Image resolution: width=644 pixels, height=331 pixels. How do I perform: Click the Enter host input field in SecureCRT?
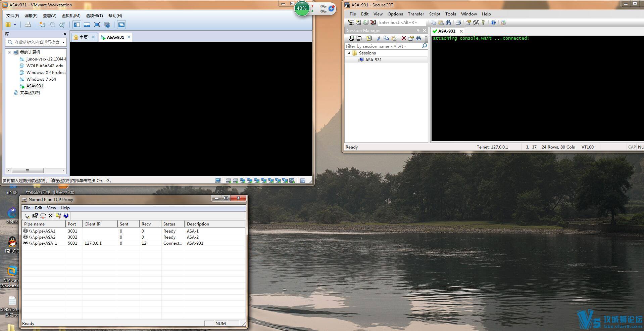(x=401, y=23)
